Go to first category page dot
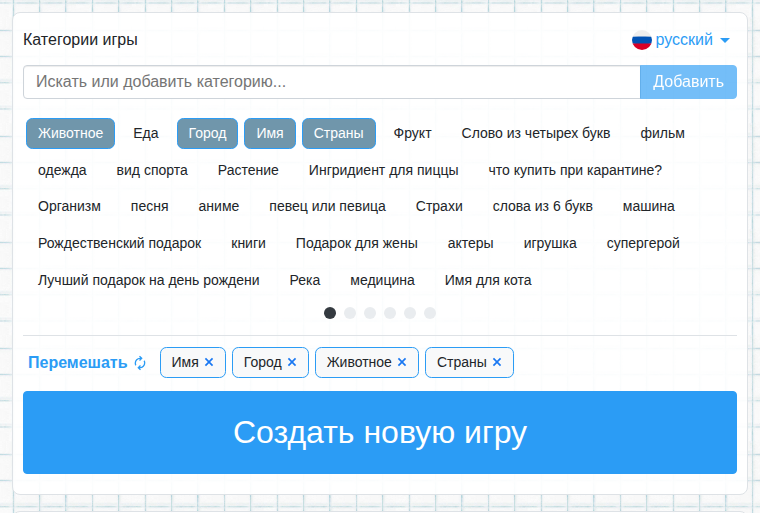This screenshot has height=513, width=760. tap(330, 313)
